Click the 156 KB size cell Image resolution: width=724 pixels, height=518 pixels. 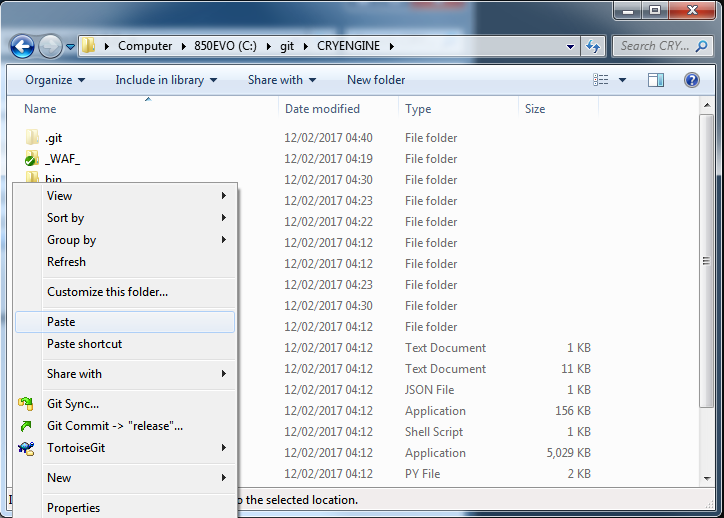pos(573,411)
